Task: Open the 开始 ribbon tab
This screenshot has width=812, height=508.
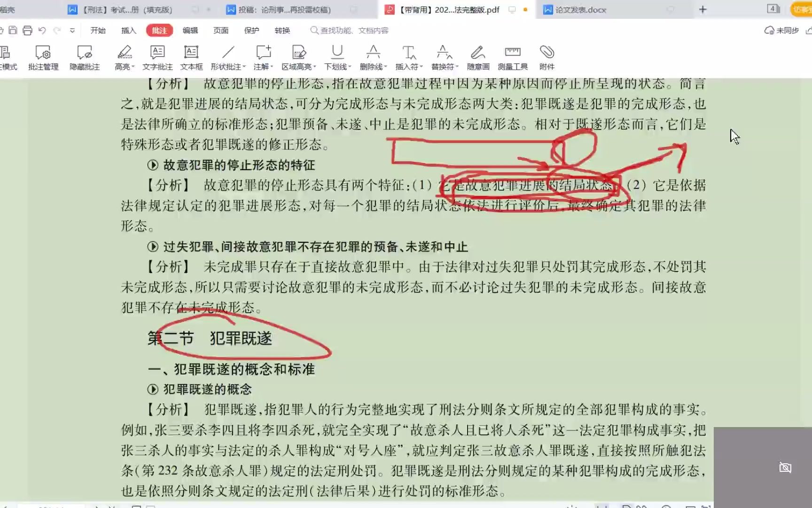Action: (98, 30)
